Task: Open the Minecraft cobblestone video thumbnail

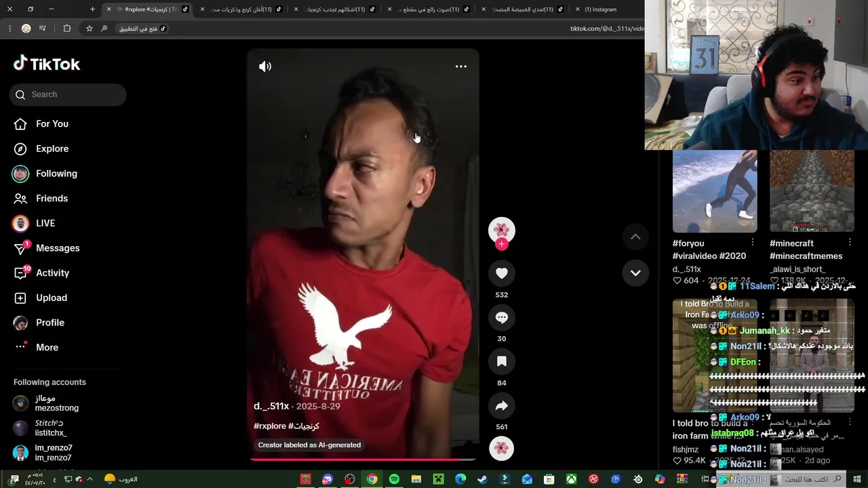Action: click(x=812, y=191)
